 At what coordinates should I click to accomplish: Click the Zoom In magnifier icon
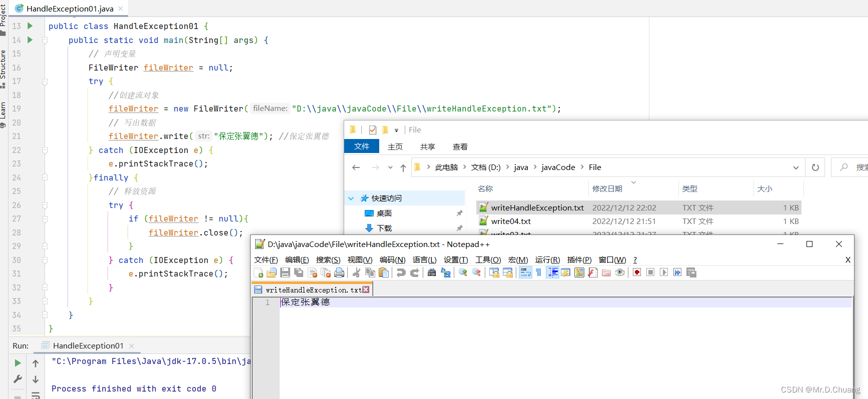(463, 272)
